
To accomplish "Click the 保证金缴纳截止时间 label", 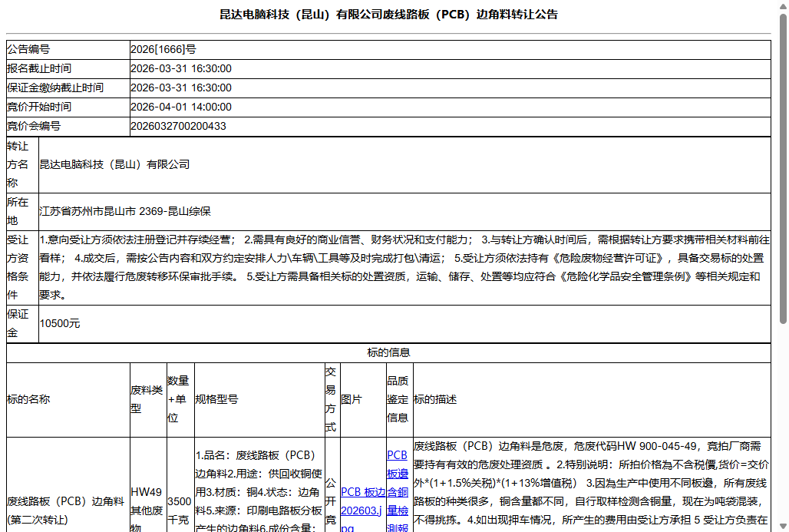I will click(x=54, y=88).
